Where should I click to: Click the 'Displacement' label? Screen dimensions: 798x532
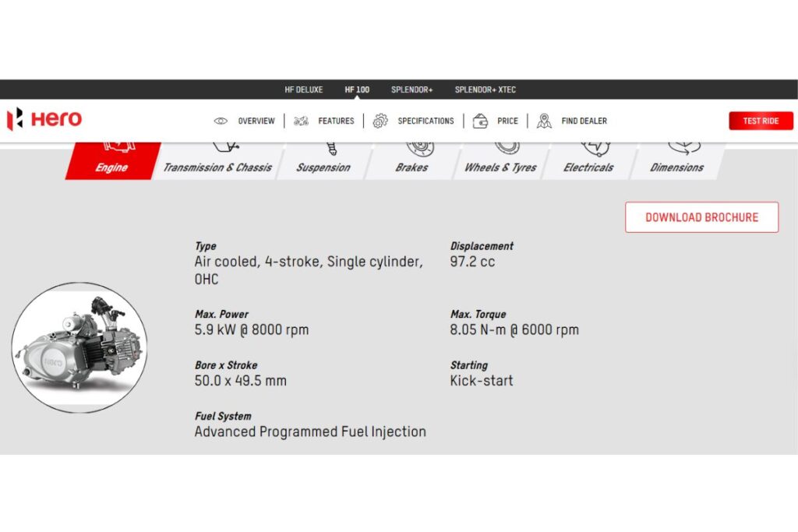[482, 246]
